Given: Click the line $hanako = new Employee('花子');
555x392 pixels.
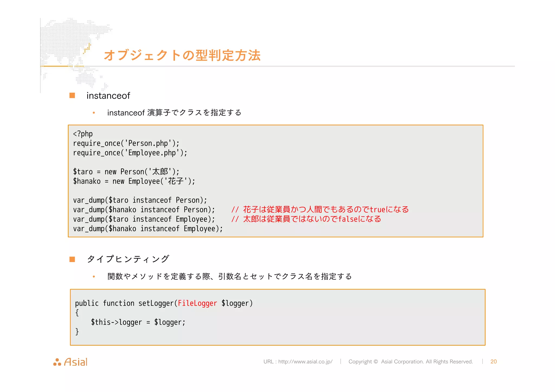Looking at the screenshot, I should (x=134, y=181).
